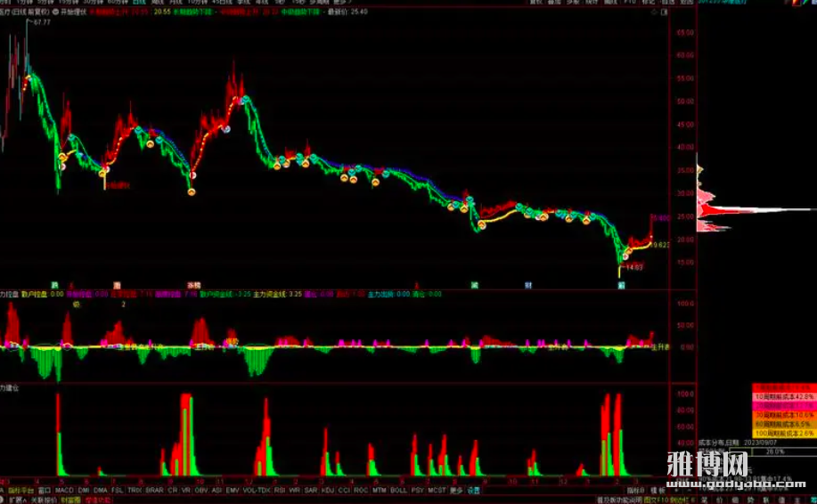The image size is (817, 504).
Task: Open the 窗口 window menu
Action: coord(45,490)
